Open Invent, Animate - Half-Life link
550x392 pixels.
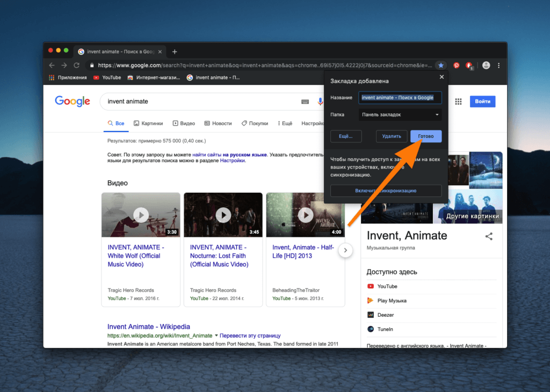(303, 251)
